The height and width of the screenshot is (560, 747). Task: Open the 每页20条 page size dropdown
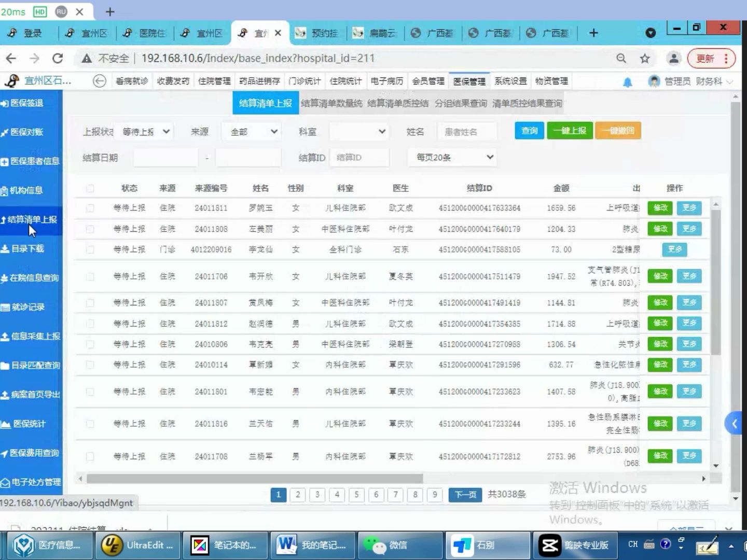[451, 157]
